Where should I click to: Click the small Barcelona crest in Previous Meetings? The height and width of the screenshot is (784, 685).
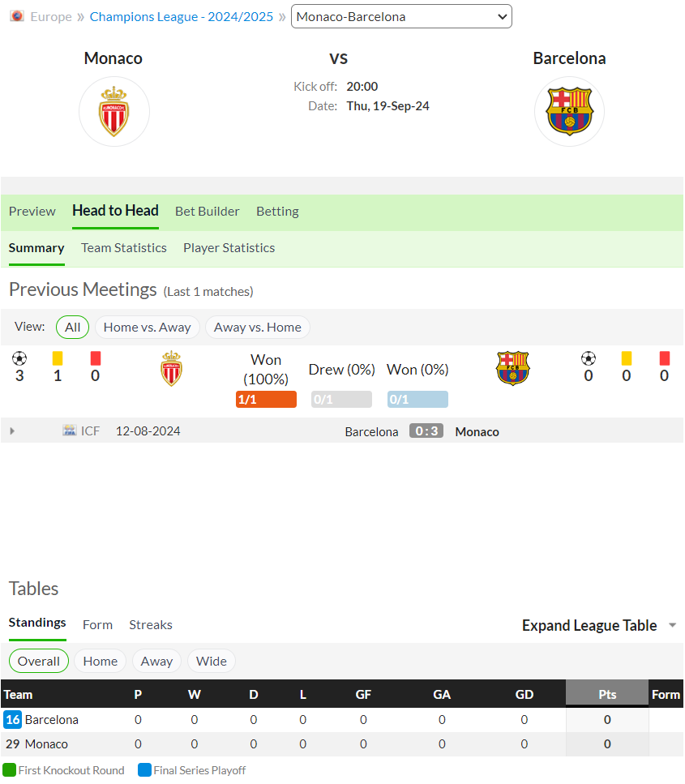[x=513, y=368]
